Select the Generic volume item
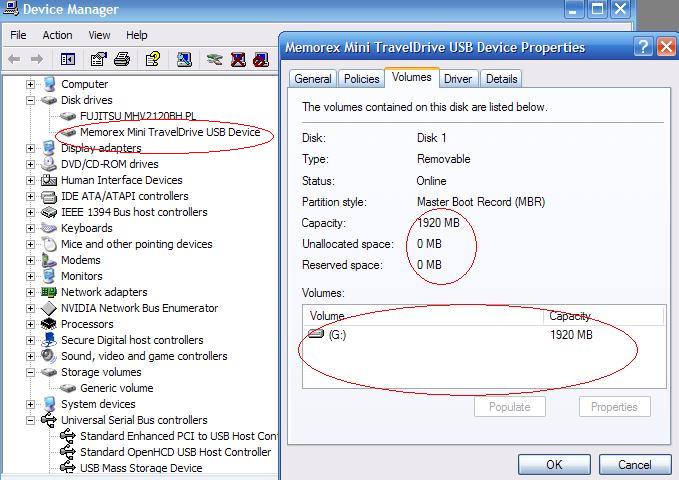Image resolution: width=679 pixels, height=480 pixels. 117,388
